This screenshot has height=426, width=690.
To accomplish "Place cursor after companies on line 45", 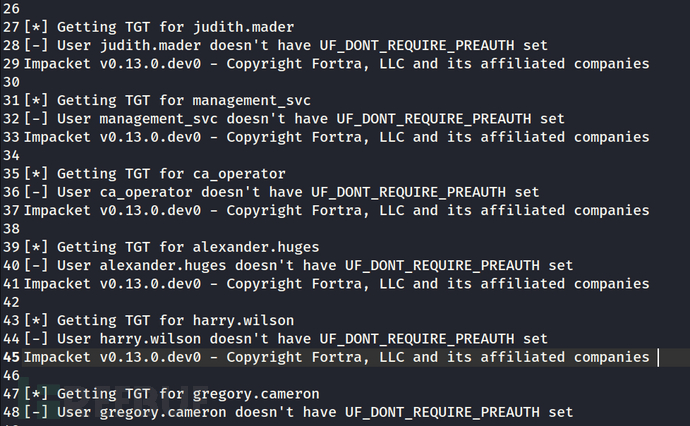I will tap(651, 357).
